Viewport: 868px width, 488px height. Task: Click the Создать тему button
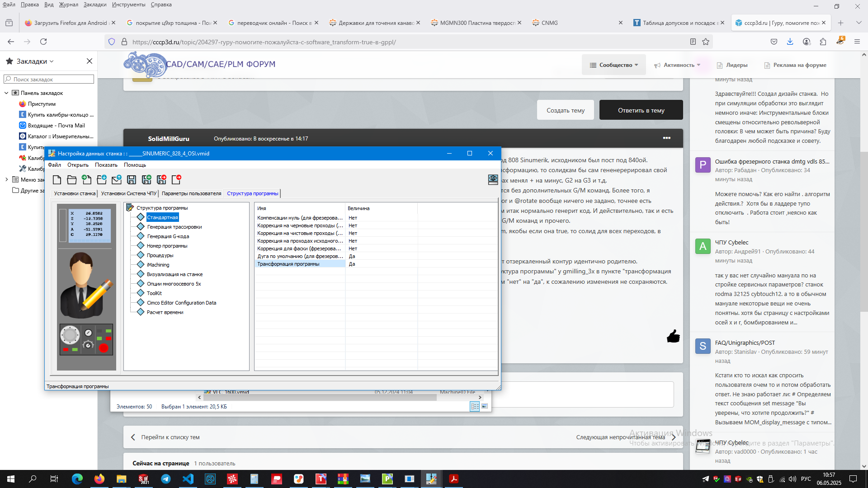(x=566, y=110)
